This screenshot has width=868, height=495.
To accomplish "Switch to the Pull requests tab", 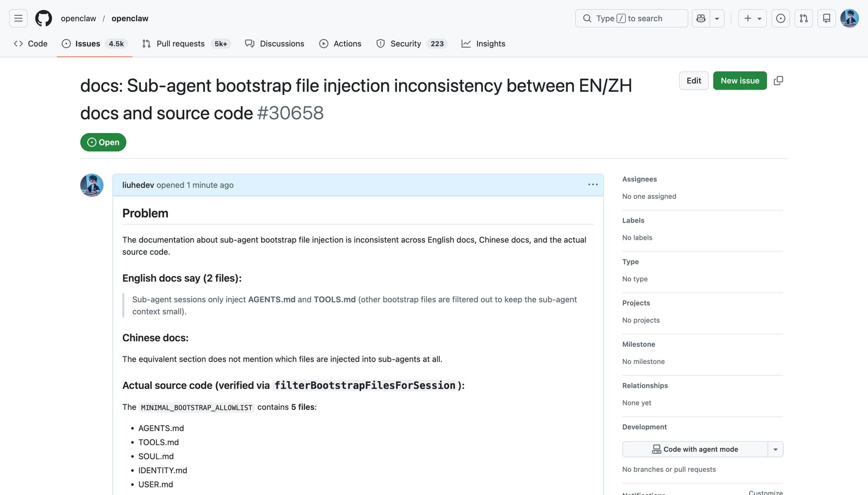I will point(180,44).
